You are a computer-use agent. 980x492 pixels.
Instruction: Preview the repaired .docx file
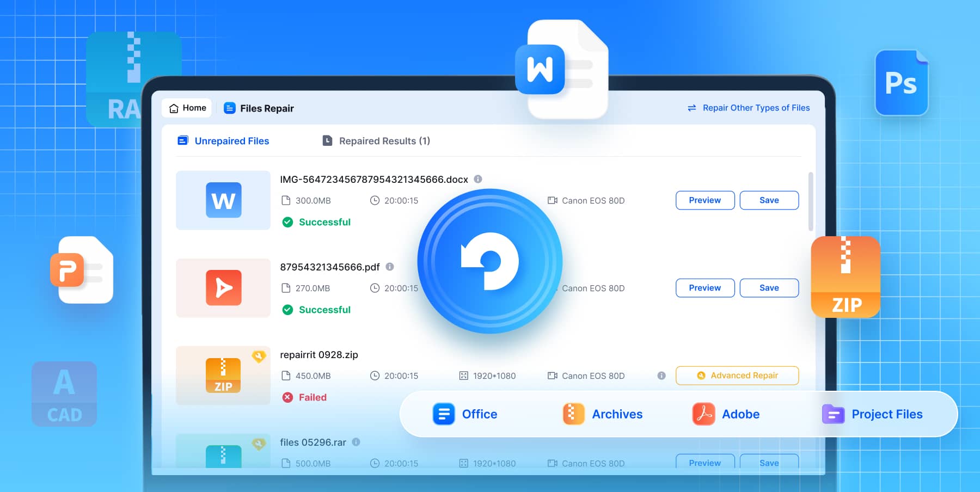pos(705,200)
